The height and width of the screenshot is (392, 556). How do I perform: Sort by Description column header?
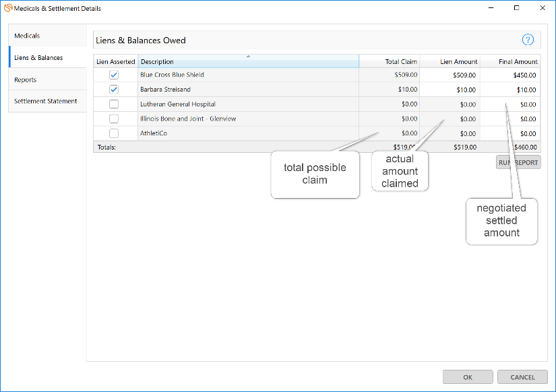pos(248,61)
